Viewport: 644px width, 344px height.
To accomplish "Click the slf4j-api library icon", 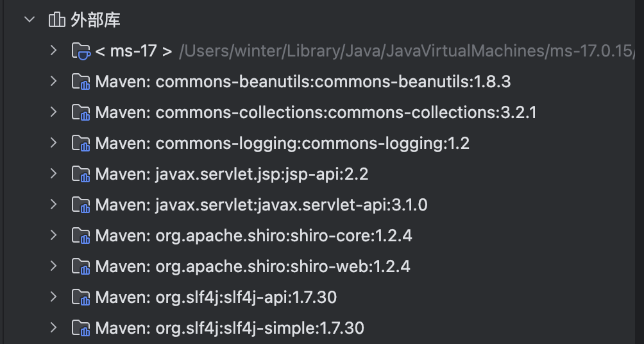I will 80,298.
